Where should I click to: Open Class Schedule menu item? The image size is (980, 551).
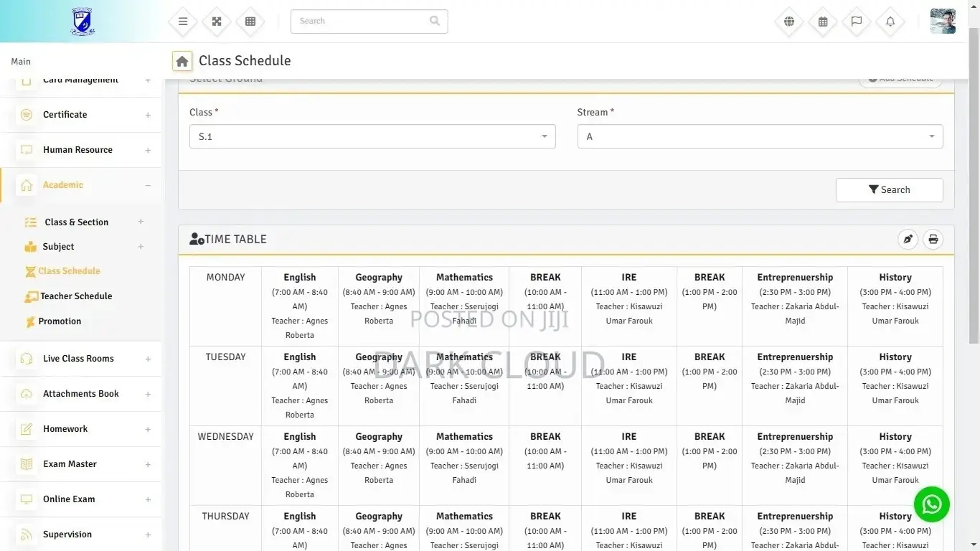tap(69, 271)
